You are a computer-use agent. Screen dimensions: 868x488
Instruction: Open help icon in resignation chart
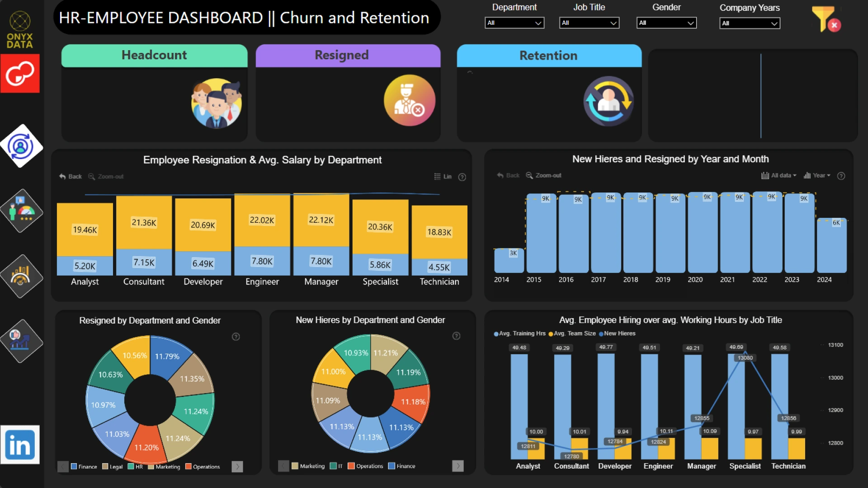click(x=462, y=177)
